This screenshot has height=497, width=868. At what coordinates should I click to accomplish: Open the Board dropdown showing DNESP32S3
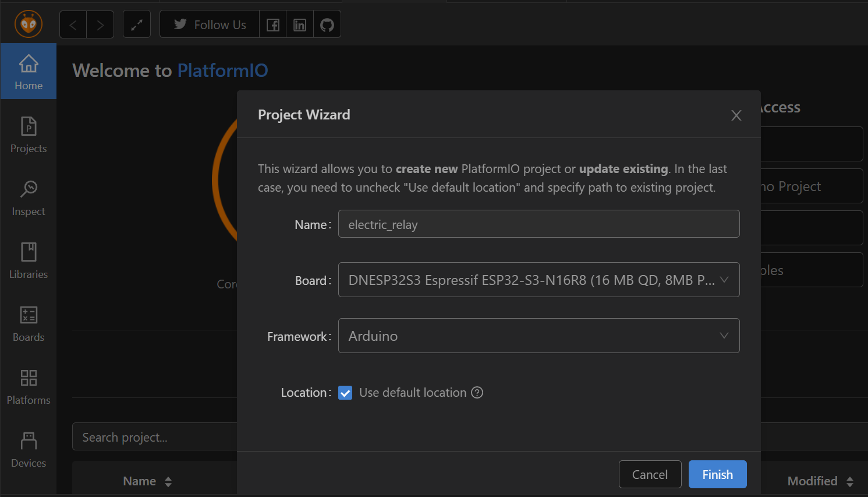(x=539, y=280)
